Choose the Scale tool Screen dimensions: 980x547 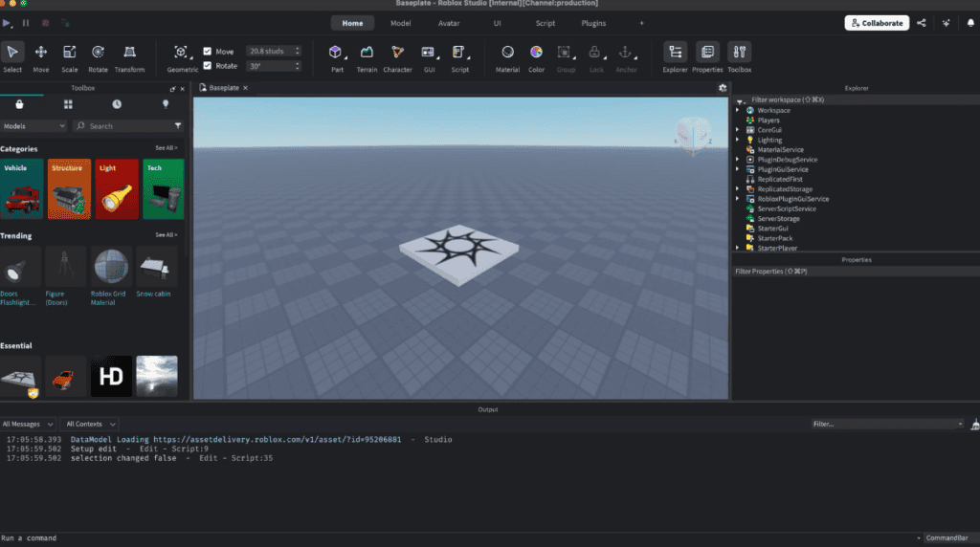69,57
